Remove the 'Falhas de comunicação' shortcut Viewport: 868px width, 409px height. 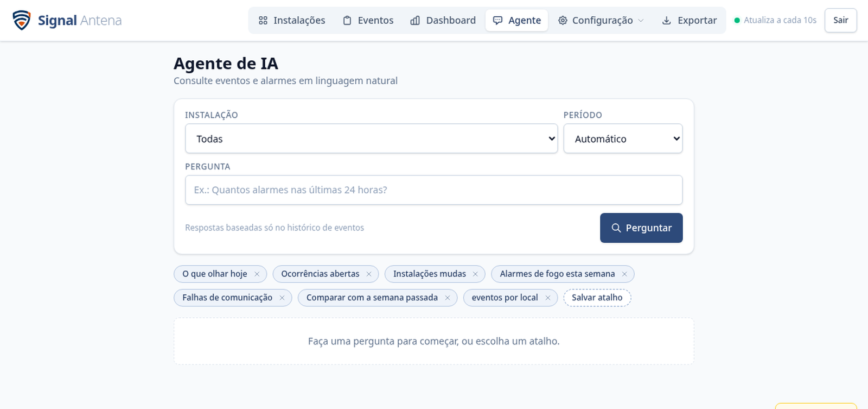pyautogui.click(x=282, y=298)
